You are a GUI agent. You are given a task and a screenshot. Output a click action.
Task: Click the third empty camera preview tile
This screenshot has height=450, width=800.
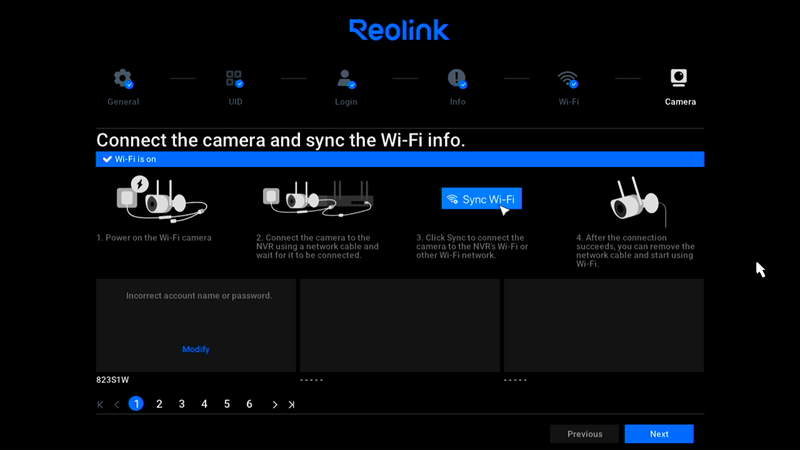click(x=604, y=325)
